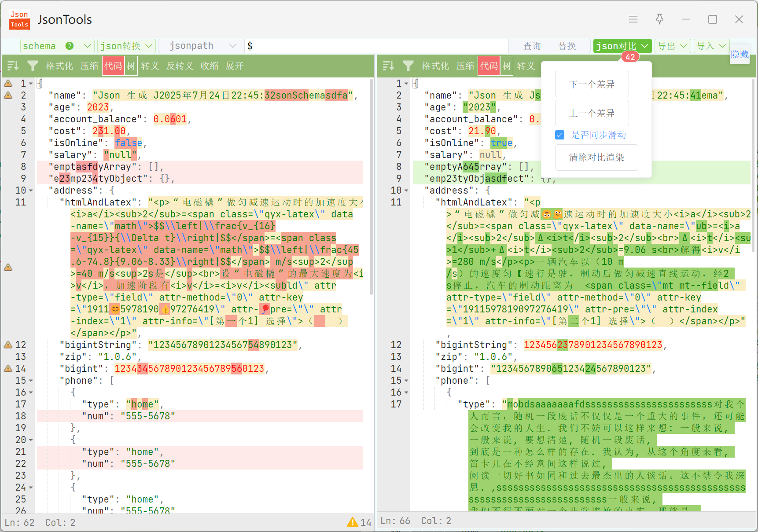Click the warning icon beside line 12
This screenshot has width=758, height=532.
(x=8, y=345)
